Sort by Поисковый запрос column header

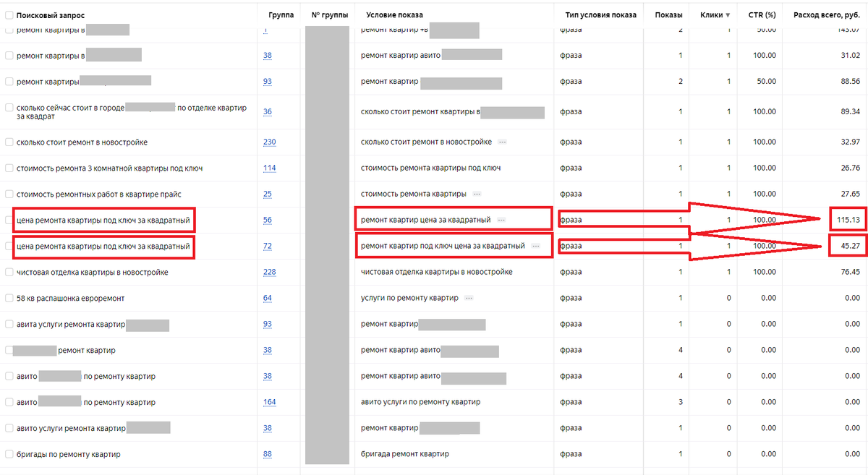[x=49, y=15]
